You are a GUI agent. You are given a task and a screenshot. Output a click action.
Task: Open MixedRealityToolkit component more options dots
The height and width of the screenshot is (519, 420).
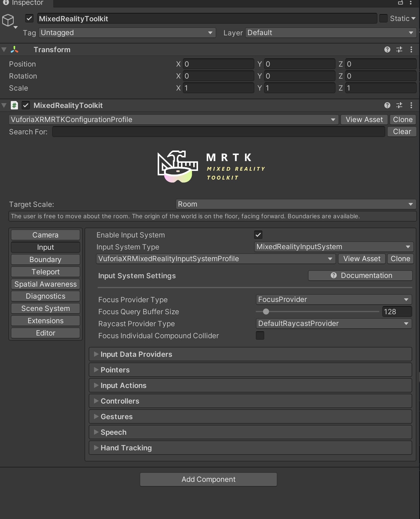coord(411,105)
